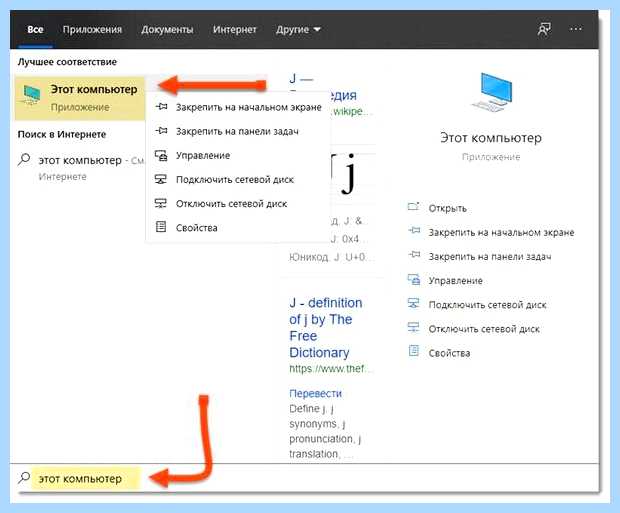Click connect network drive icon in right pane
The width and height of the screenshot is (620, 513).
pos(414,303)
